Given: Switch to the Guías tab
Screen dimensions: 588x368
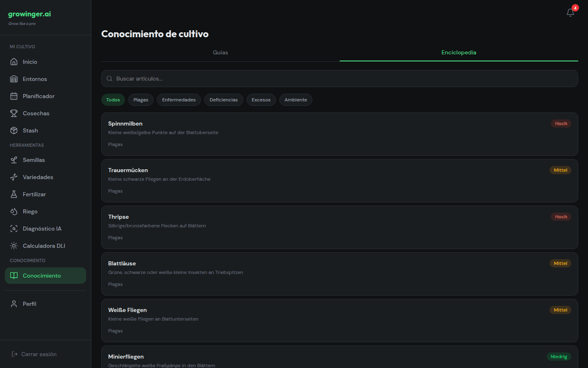Looking at the screenshot, I should pos(220,52).
